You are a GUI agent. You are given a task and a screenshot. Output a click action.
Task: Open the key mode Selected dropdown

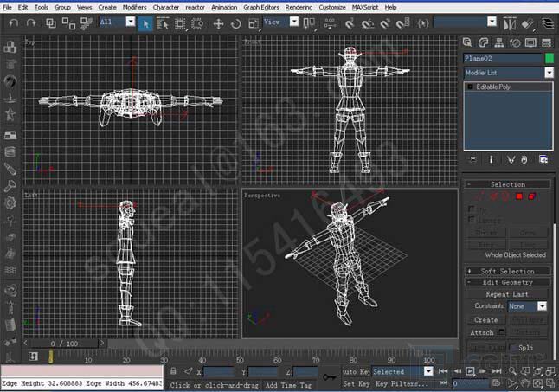point(428,371)
